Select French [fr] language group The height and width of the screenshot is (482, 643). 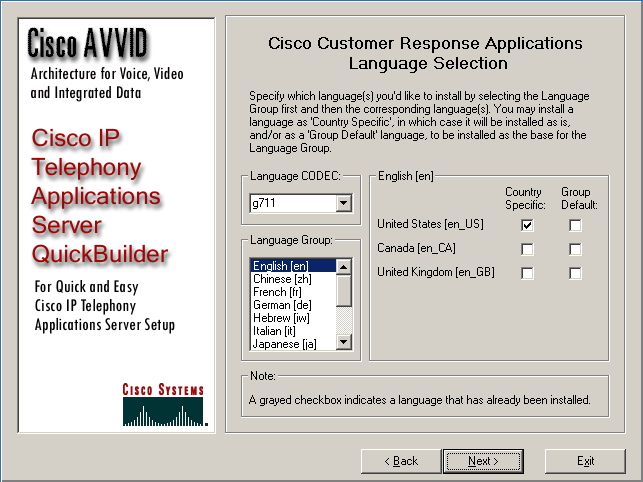[x=293, y=292]
